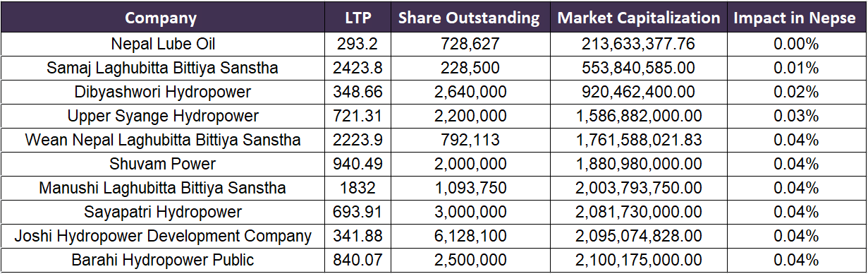Click the Upper Syange Hydropower cell
This screenshot has width=868, height=274.
163,117
